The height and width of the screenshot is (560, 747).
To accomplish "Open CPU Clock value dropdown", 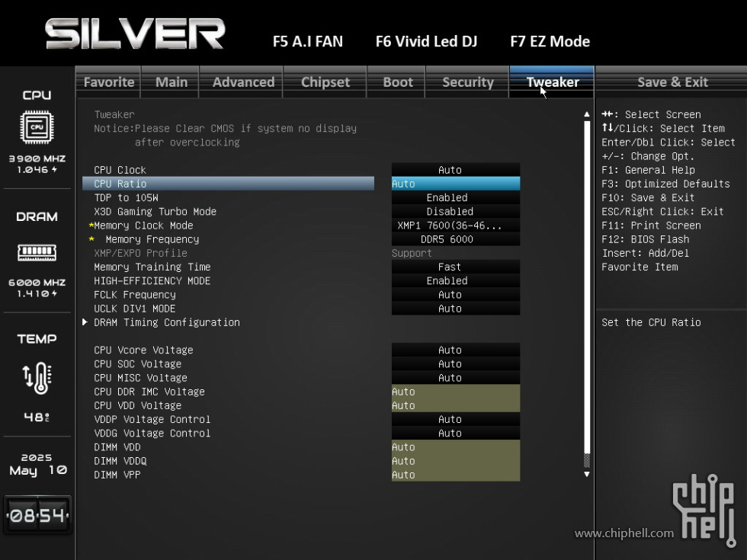I will pos(456,169).
